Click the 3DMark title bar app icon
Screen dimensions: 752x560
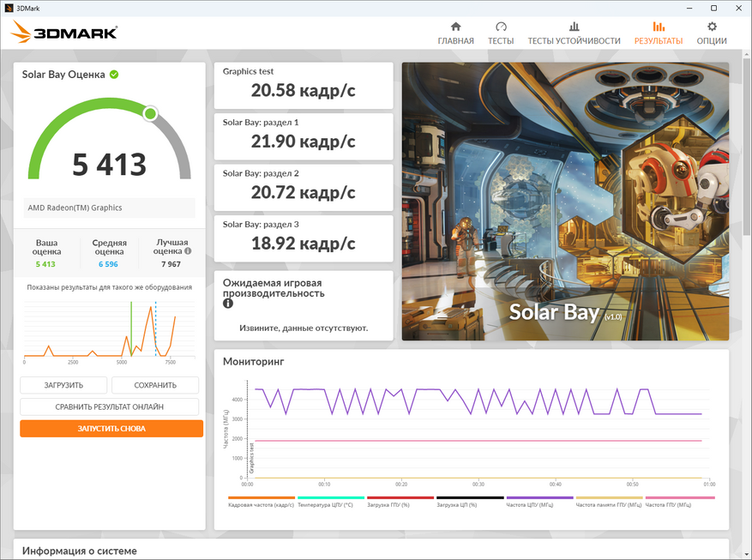tap(9, 9)
